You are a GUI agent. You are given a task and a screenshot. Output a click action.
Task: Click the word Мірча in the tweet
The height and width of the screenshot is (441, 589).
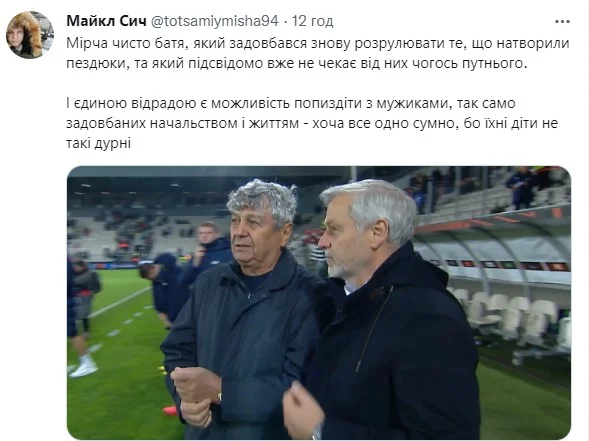[85, 43]
